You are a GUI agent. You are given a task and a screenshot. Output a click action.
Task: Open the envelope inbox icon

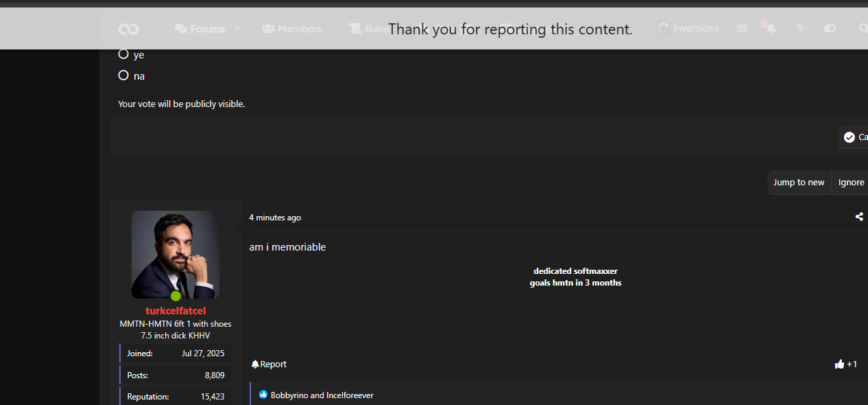pos(742,29)
